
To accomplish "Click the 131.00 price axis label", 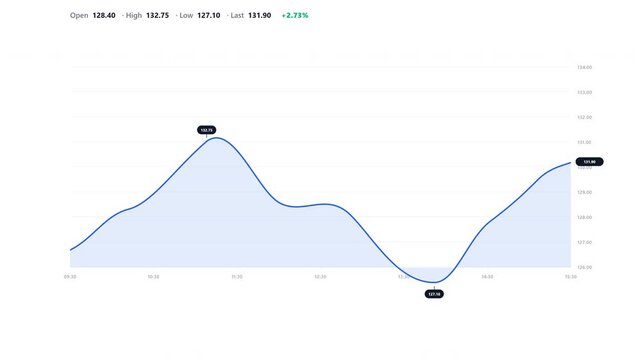I will (585, 142).
